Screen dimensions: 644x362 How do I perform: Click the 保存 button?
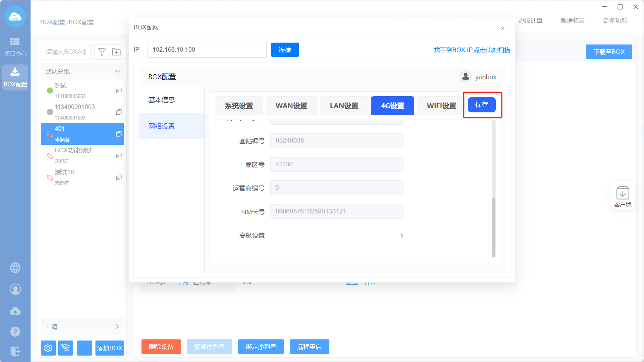pyautogui.click(x=481, y=105)
